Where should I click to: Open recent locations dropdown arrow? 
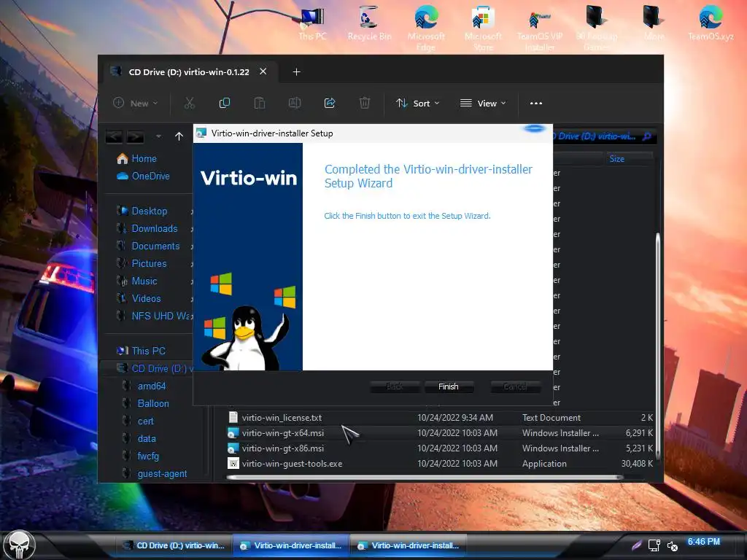pyautogui.click(x=158, y=136)
